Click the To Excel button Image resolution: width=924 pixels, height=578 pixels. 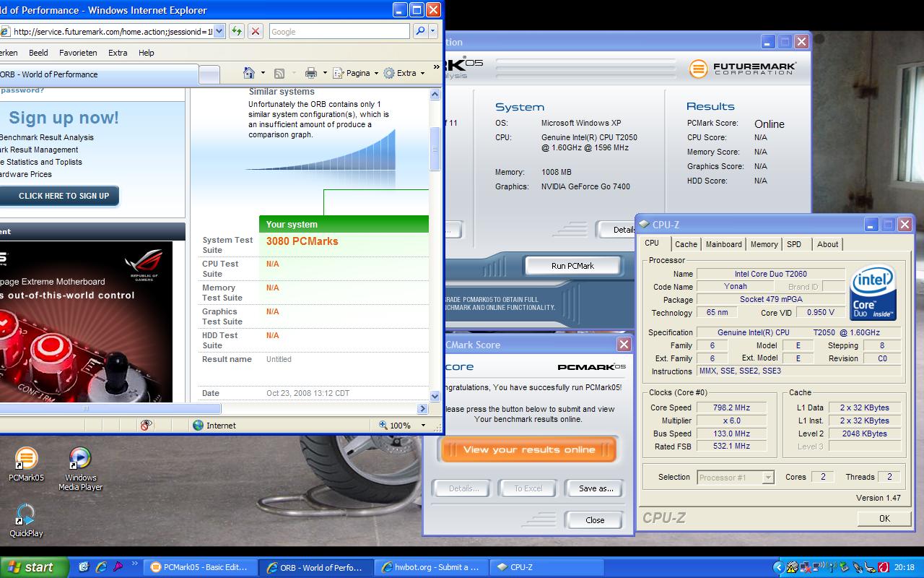click(528, 488)
